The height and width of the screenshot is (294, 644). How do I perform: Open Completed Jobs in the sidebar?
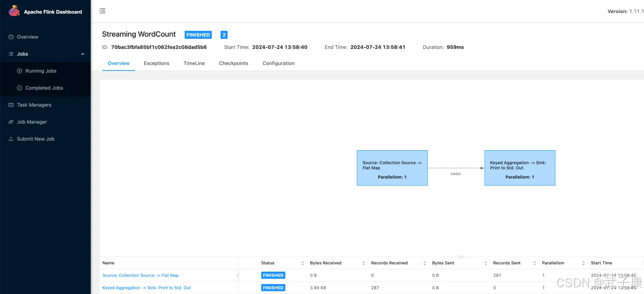[x=44, y=88]
